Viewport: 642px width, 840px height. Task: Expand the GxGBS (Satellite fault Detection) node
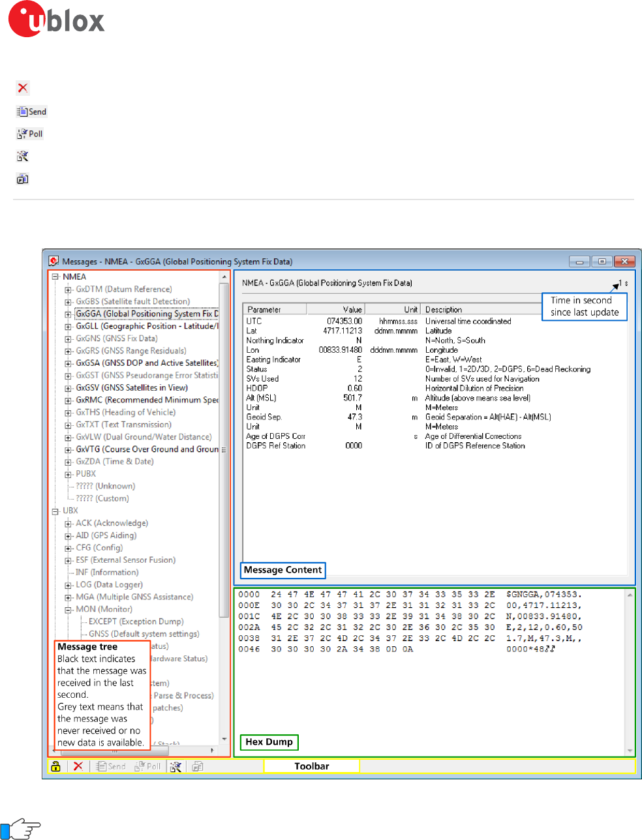69,302
